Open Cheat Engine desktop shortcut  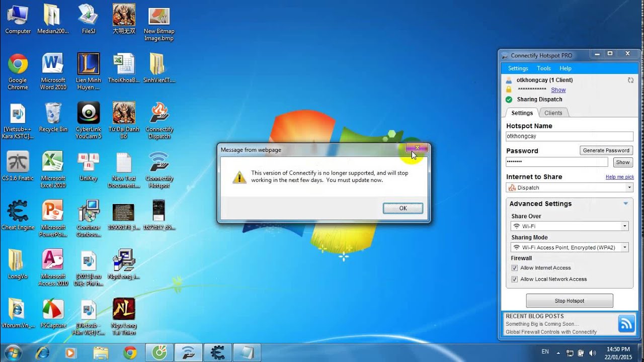(18, 215)
